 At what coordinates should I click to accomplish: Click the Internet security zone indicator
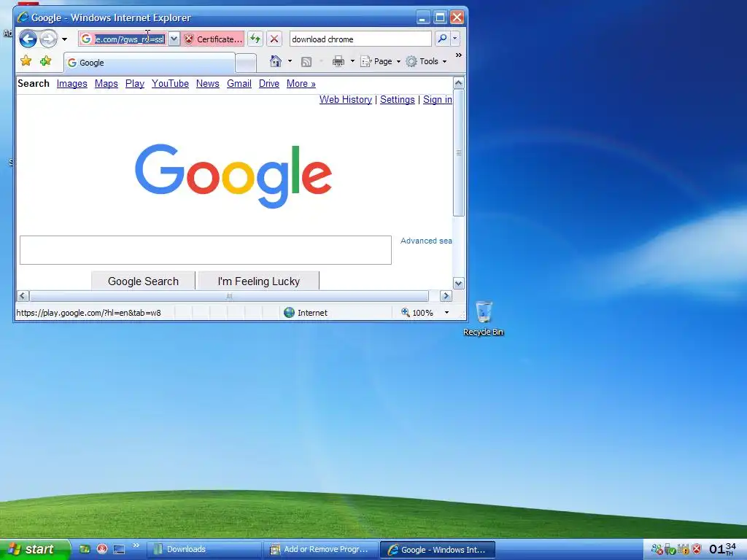(x=306, y=313)
